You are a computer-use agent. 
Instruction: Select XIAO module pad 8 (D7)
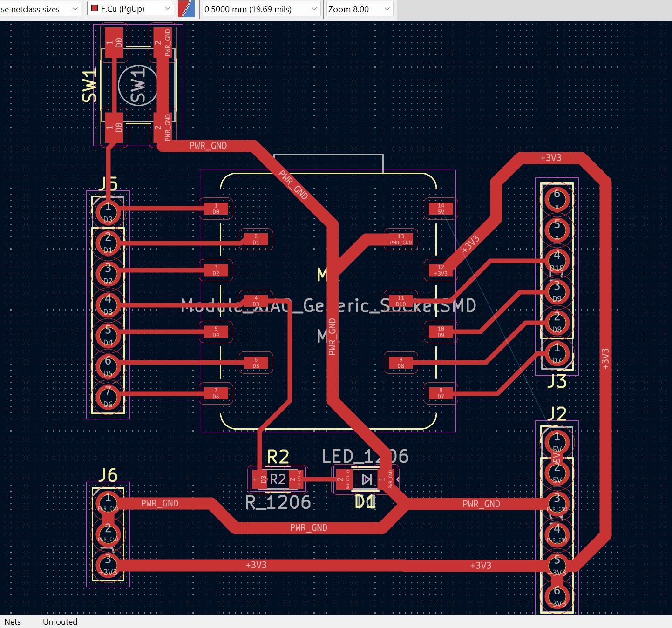(x=441, y=394)
